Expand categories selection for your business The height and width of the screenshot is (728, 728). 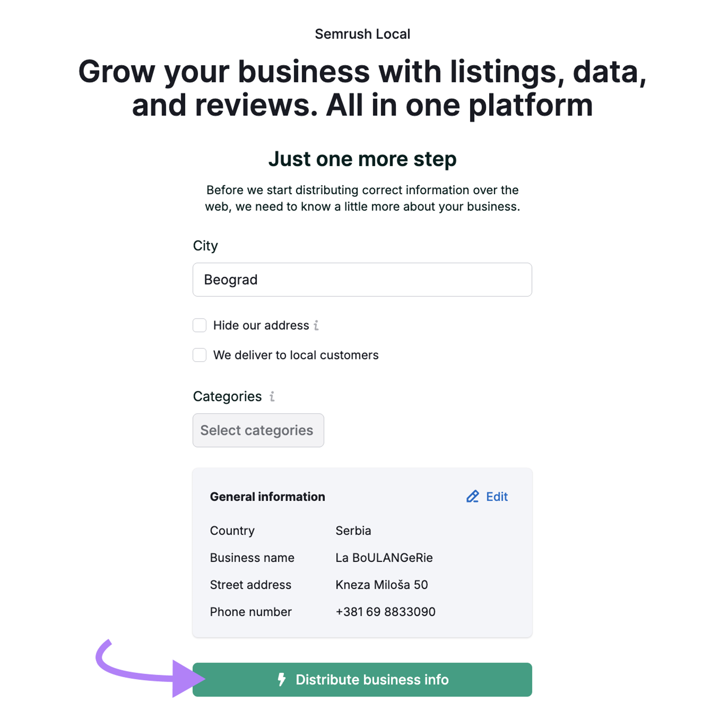tap(258, 430)
